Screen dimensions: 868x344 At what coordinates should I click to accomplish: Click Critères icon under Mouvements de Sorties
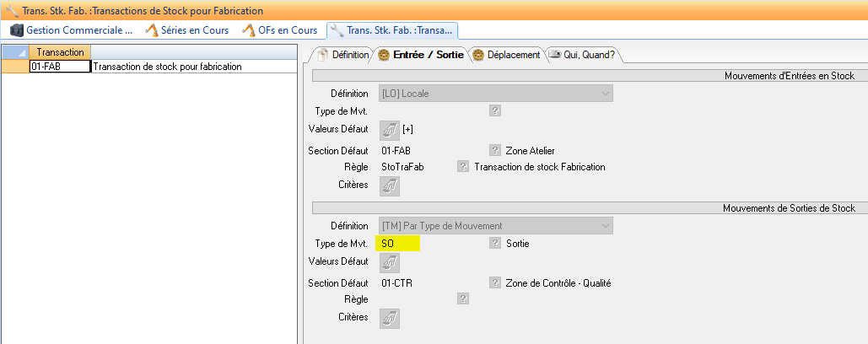tap(389, 319)
